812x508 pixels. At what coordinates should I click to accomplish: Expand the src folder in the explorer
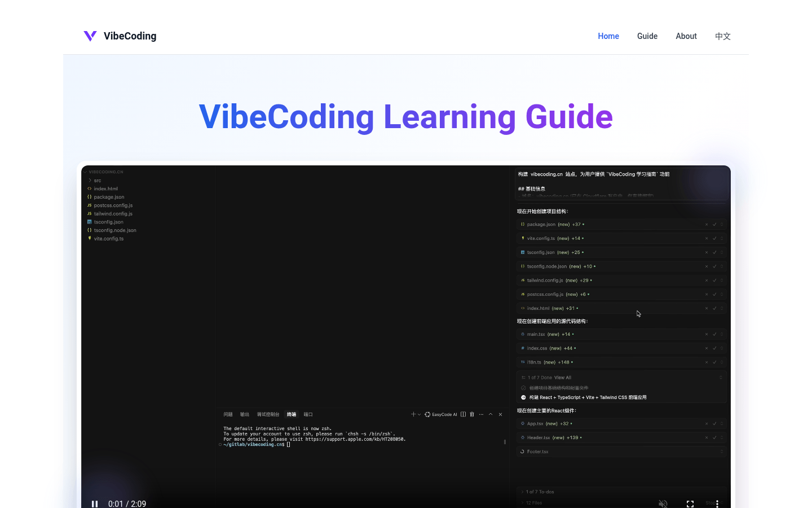94,180
